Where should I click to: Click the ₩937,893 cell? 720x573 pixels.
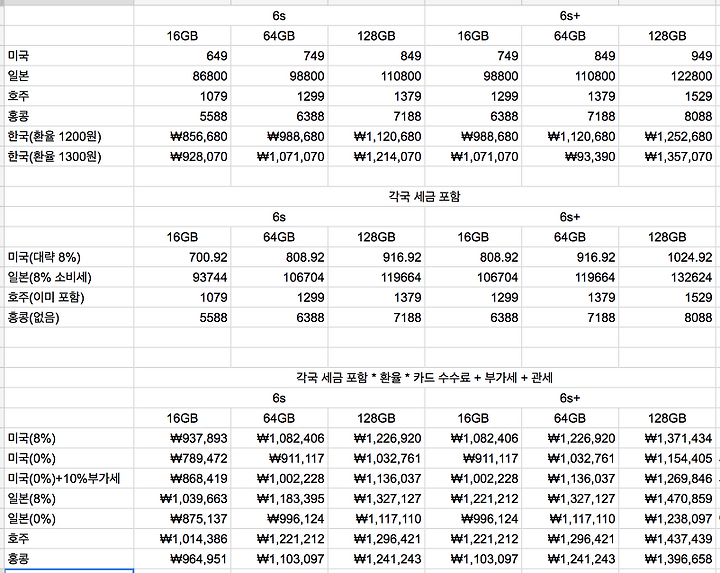coord(182,438)
